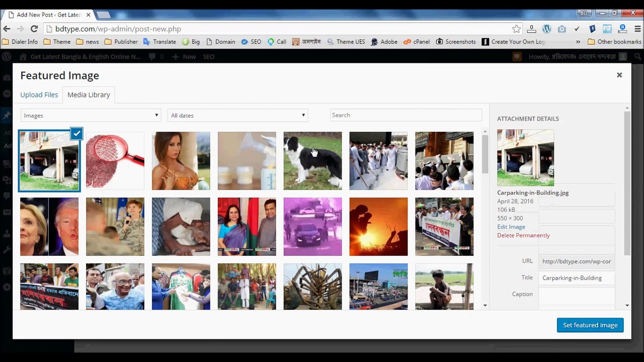The height and width of the screenshot is (362, 644).
Task: Click SEO in the WordPress admin bar
Action: coord(209,57)
